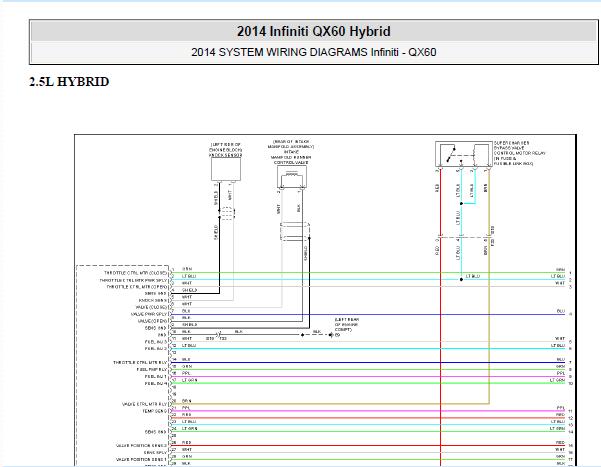601x467 pixels.
Task: Select the 'KNOCK SENSOR' component label
Action: [x=226, y=155]
